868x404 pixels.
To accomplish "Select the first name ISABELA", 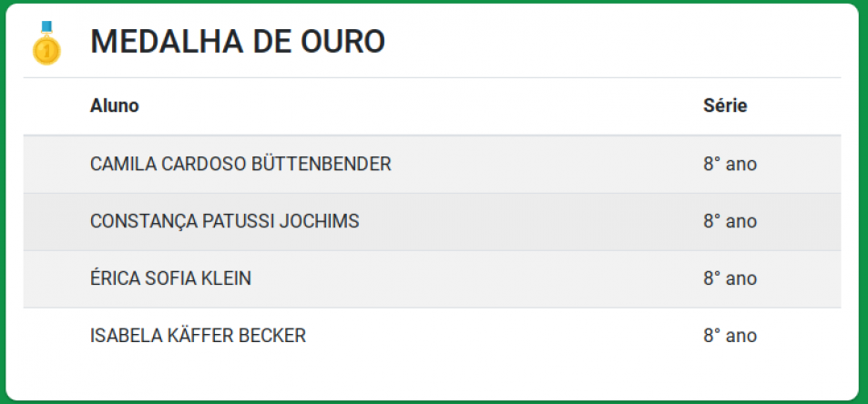I will click(123, 336).
